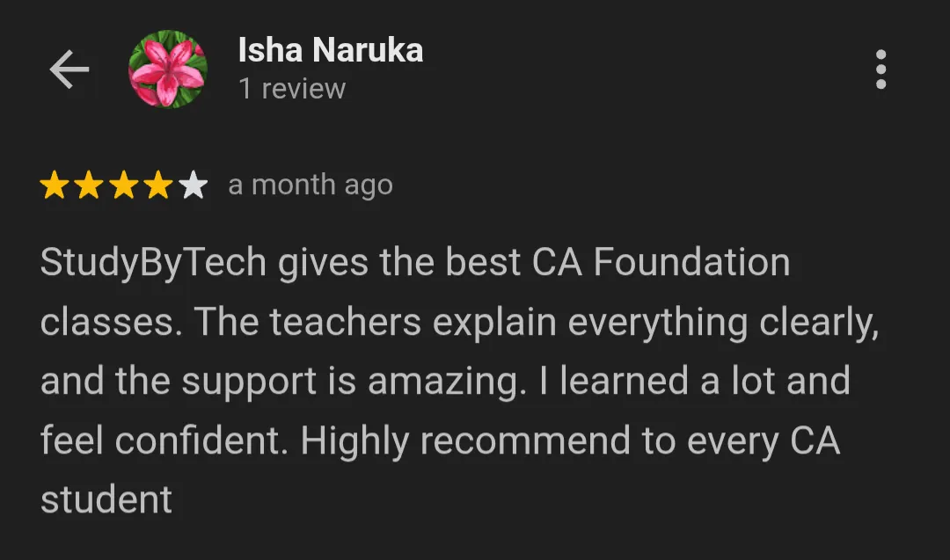
Task: Open reviewer name Isha Naruka
Action: pyautogui.click(x=330, y=51)
